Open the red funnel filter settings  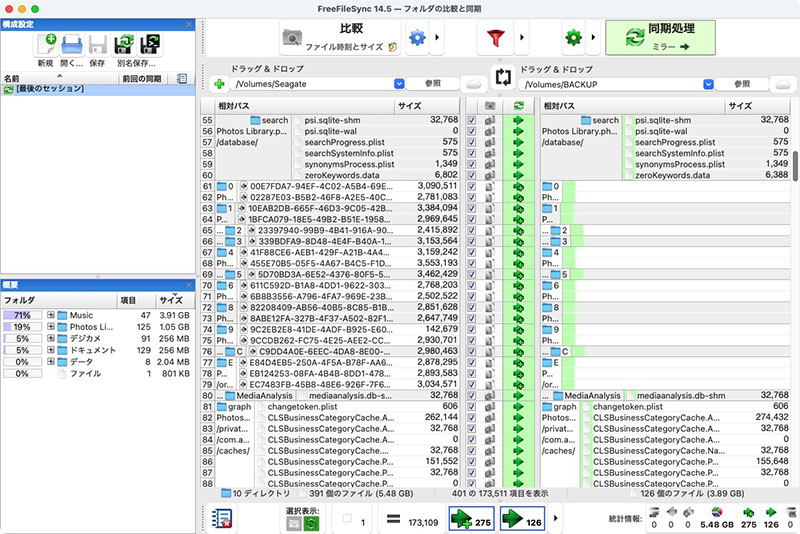click(x=495, y=38)
